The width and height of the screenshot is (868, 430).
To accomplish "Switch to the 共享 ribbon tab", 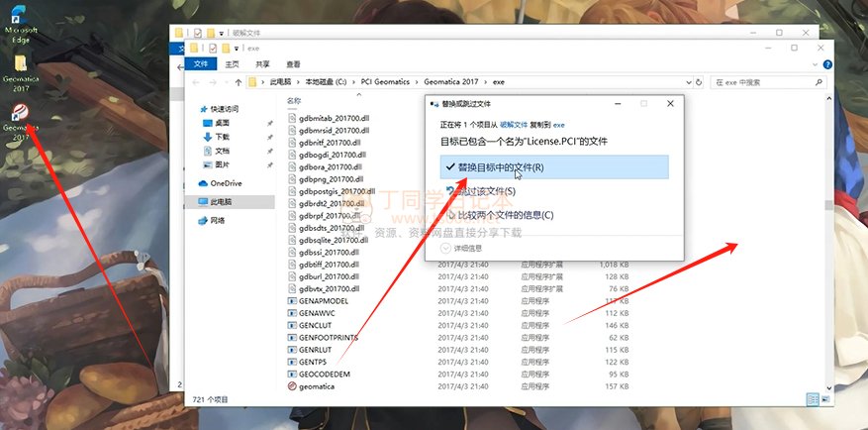I will [x=262, y=63].
